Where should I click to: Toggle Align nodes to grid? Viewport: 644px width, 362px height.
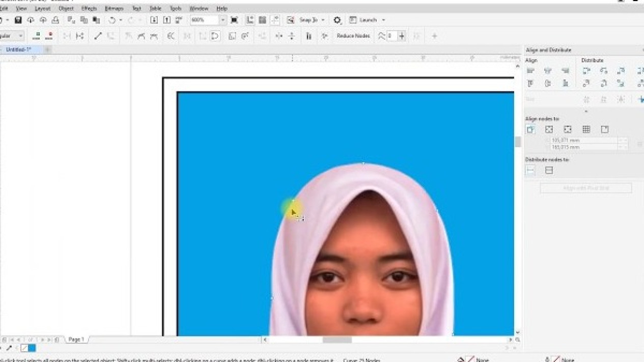click(x=586, y=129)
